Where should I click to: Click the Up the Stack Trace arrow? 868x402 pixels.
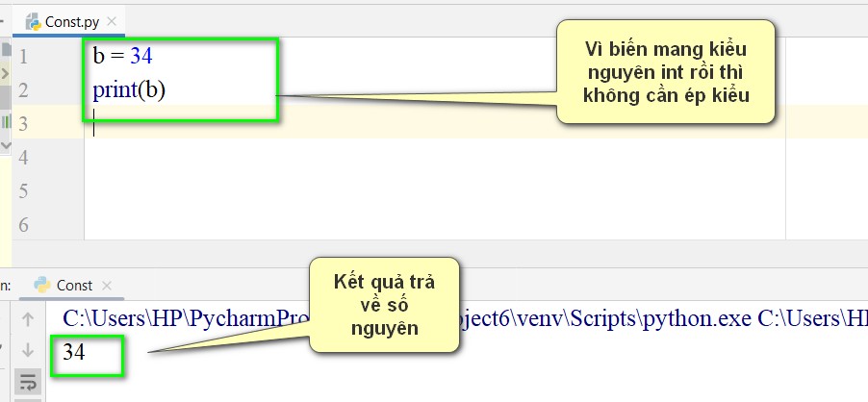coord(28,319)
